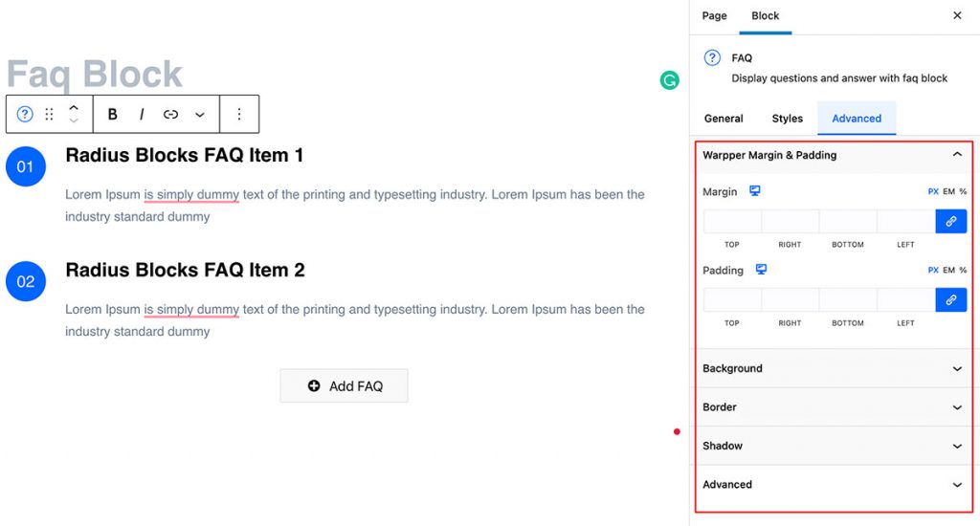Expand the Shadow panel
The height and width of the screenshot is (526, 980).
[834, 446]
